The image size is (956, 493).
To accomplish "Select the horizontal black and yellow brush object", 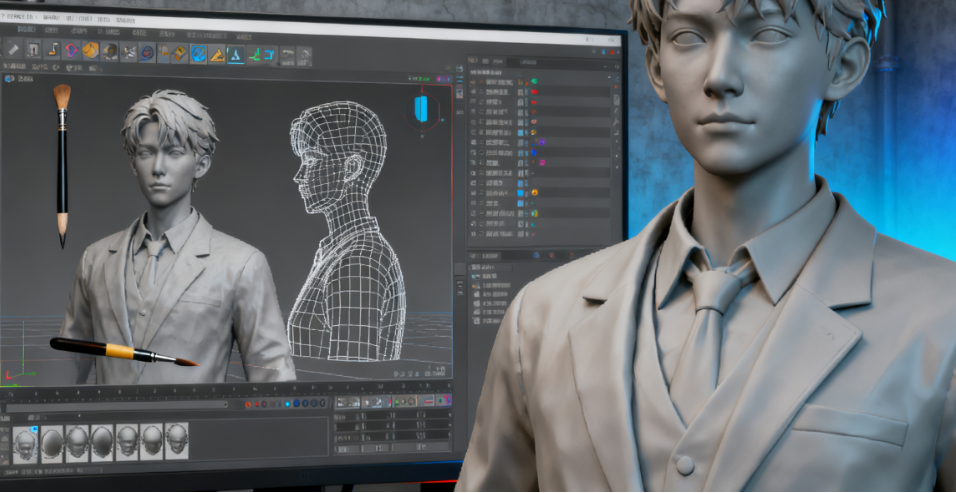I will (124, 352).
